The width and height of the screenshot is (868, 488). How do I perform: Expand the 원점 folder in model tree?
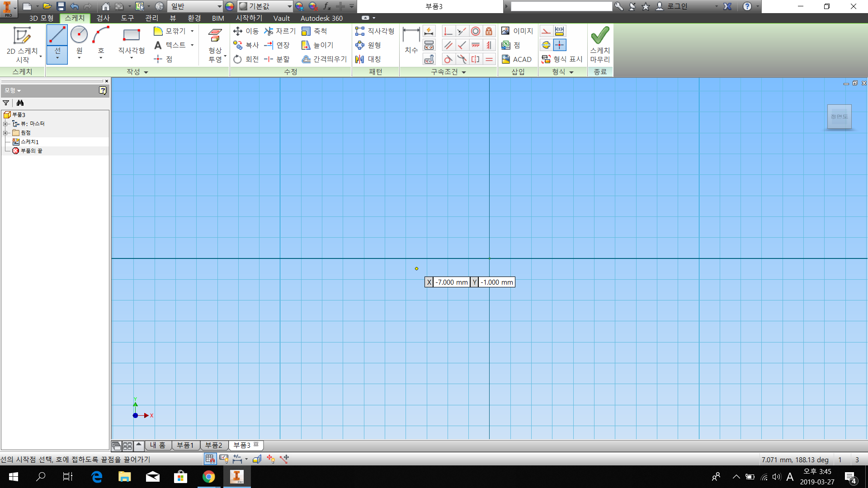[x=5, y=133]
